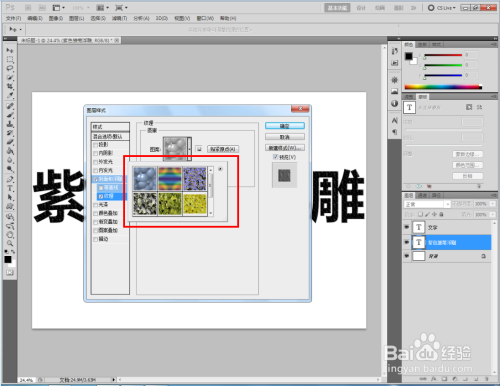
Task: Click the 确定 OK button
Action: 285,126
